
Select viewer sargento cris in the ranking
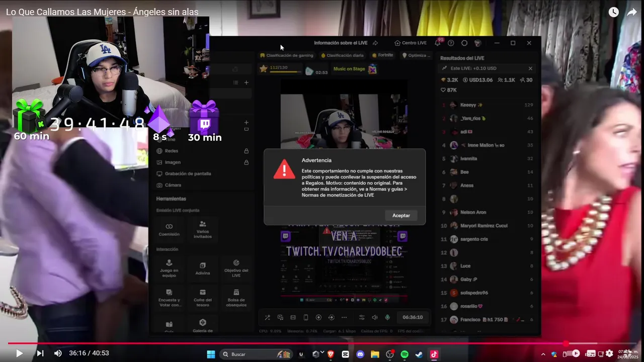[487, 239]
